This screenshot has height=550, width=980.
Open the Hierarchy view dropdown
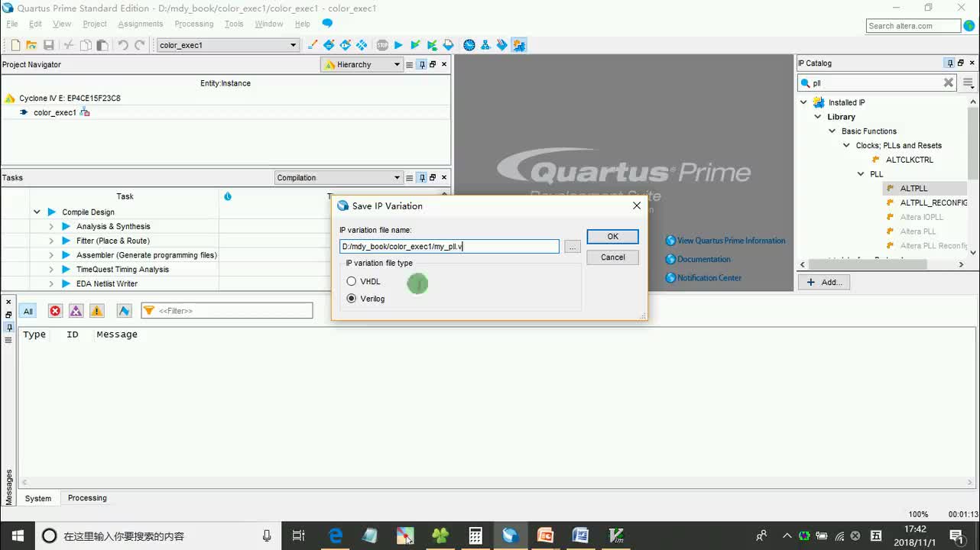point(361,65)
